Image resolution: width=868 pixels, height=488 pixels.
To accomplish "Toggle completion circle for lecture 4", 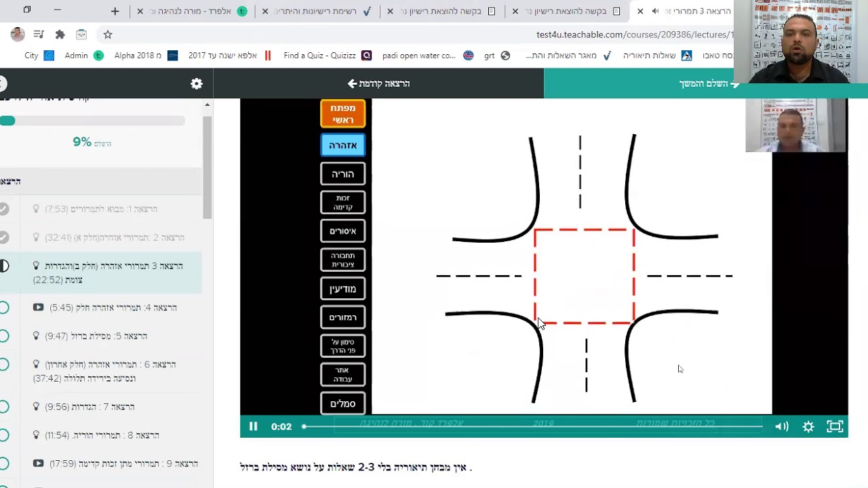I will [4, 308].
